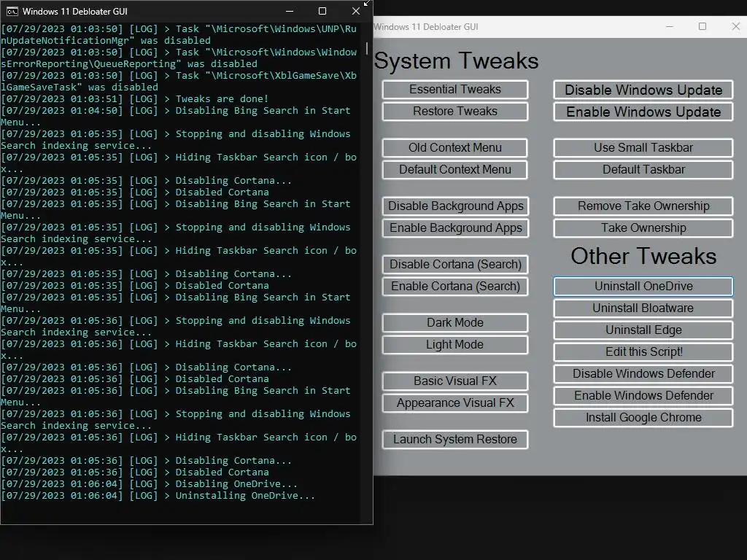747x560 pixels.
Task: Click the XblGameSaveTask was disabled log line
Action: [x=179, y=82]
